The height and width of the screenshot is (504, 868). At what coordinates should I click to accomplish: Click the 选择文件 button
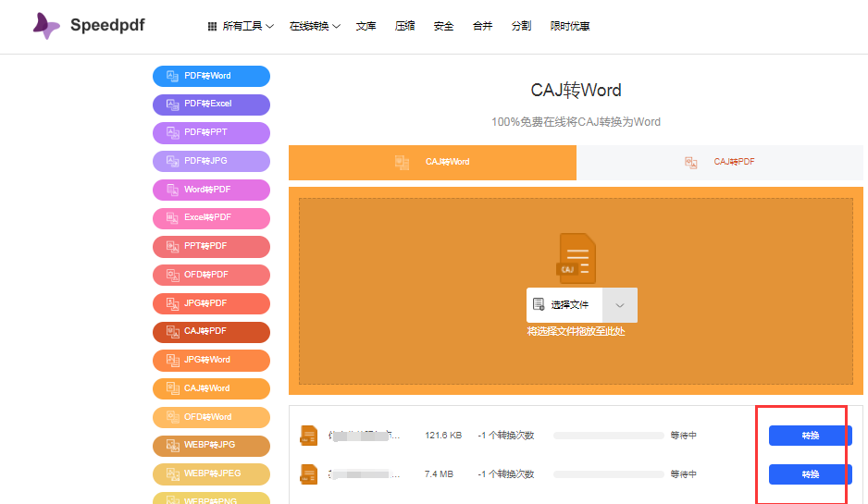[564, 305]
